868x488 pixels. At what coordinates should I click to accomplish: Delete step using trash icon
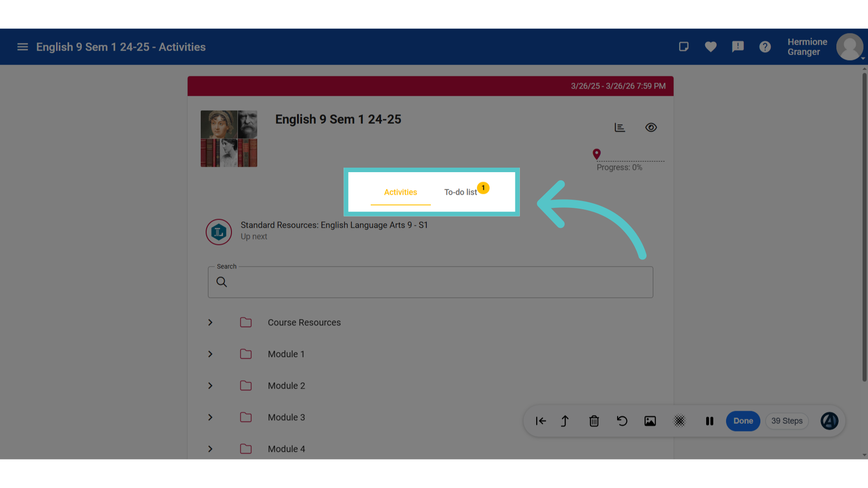tap(594, 421)
